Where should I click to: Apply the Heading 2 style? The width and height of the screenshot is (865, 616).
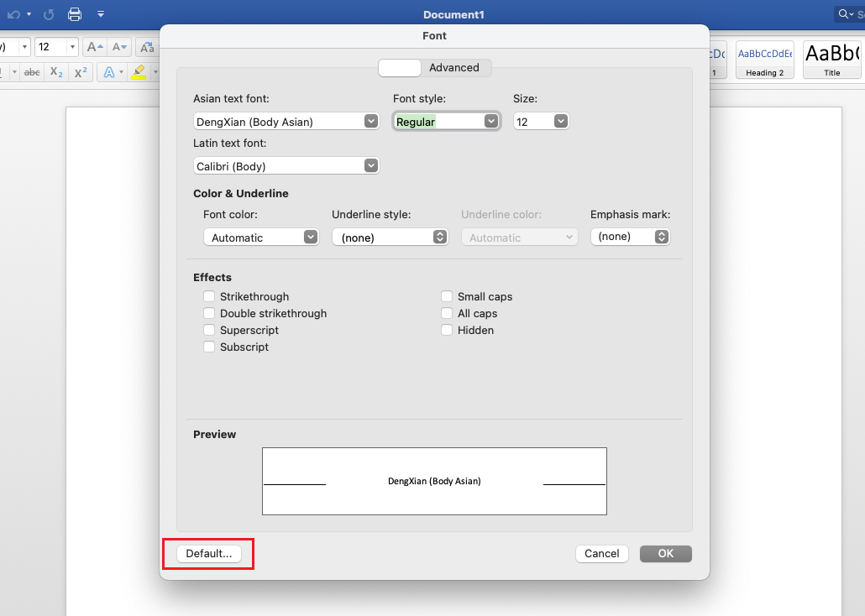click(764, 60)
